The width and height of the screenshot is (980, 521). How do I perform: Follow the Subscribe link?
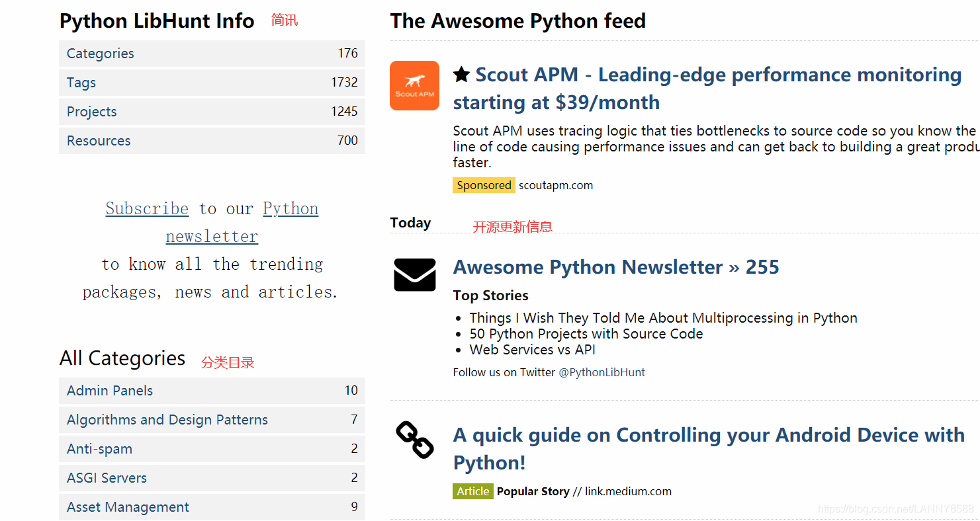[x=147, y=208]
